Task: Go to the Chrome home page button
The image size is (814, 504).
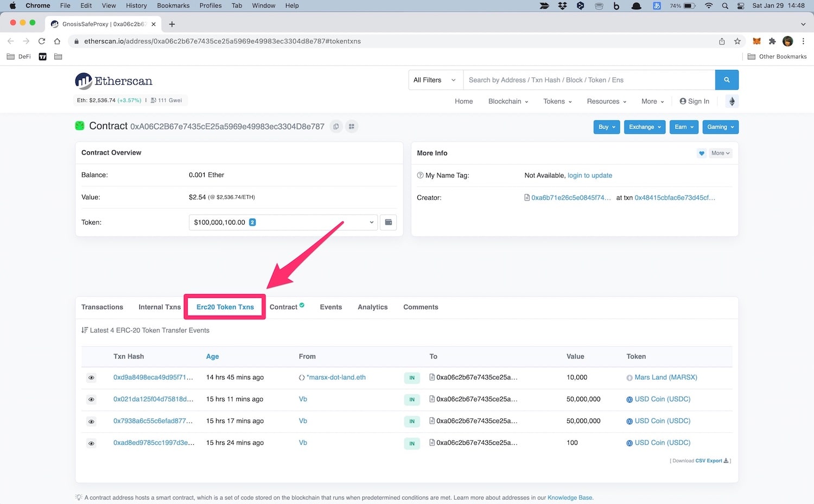Action: (57, 41)
